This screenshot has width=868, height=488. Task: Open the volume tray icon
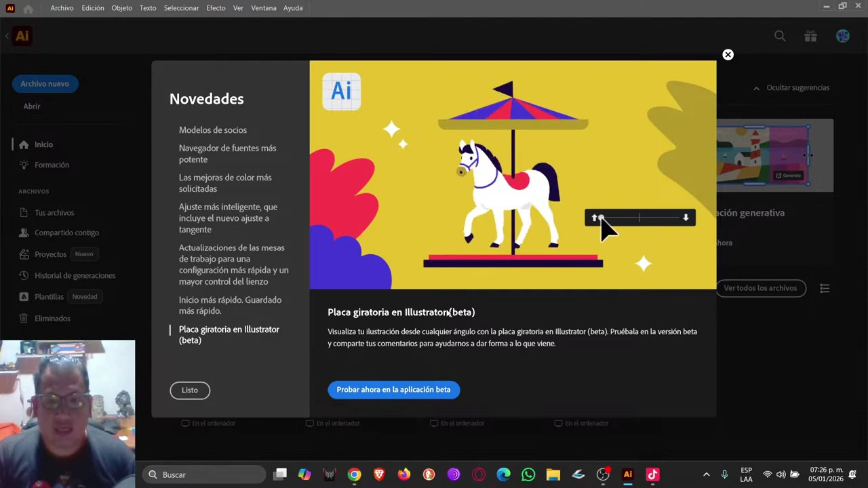click(781, 474)
